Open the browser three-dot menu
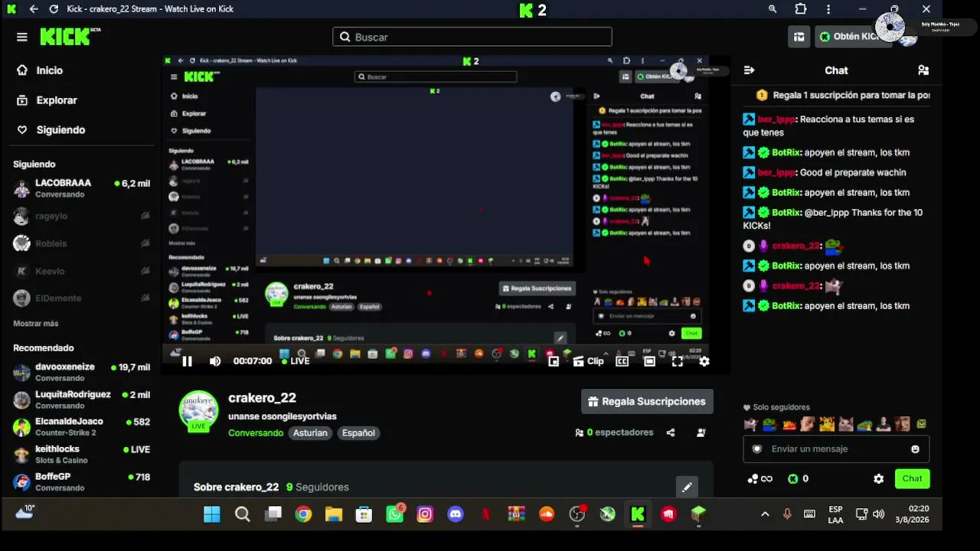Viewport: 980px width, 551px height. coord(828,9)
